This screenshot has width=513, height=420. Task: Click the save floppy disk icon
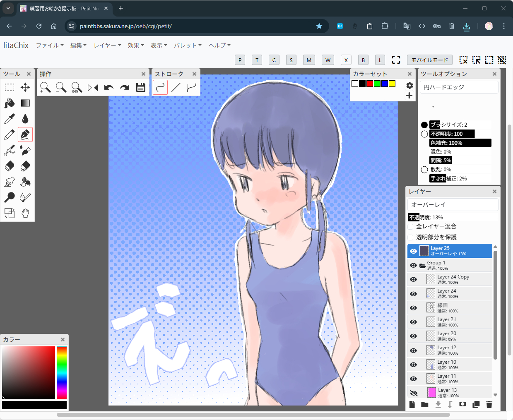point(141,87)
